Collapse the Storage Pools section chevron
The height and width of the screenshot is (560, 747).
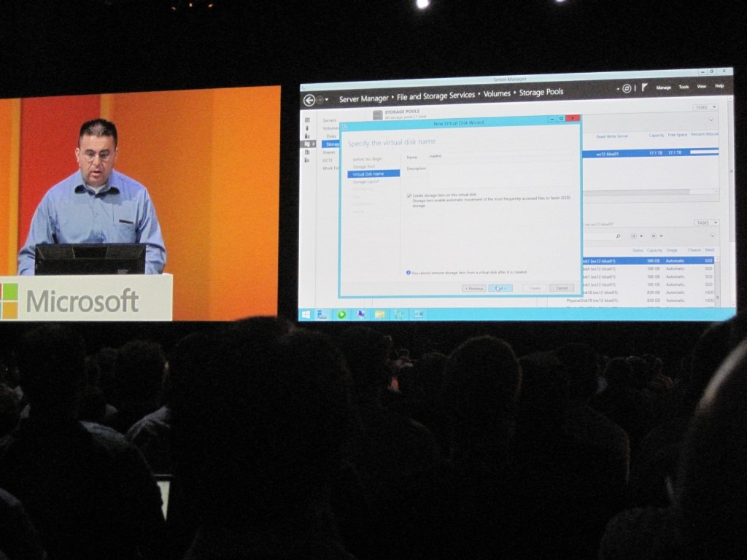coord(711,120)
